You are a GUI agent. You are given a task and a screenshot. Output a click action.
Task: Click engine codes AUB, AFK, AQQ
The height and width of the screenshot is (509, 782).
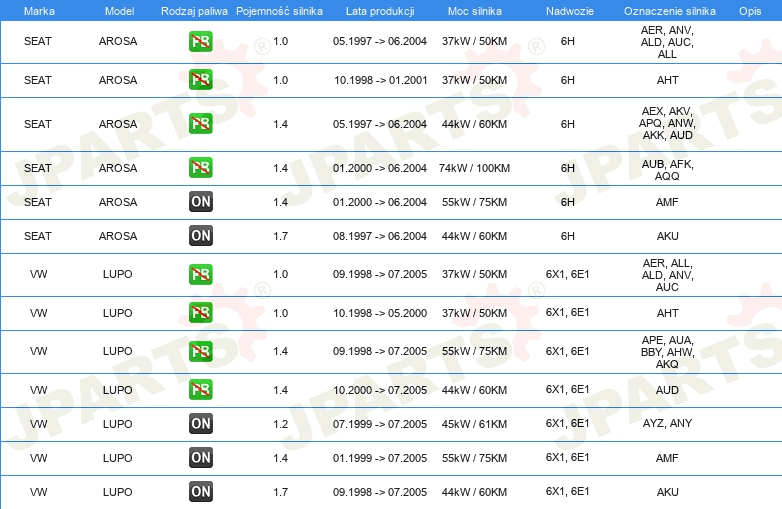(667, 170)
